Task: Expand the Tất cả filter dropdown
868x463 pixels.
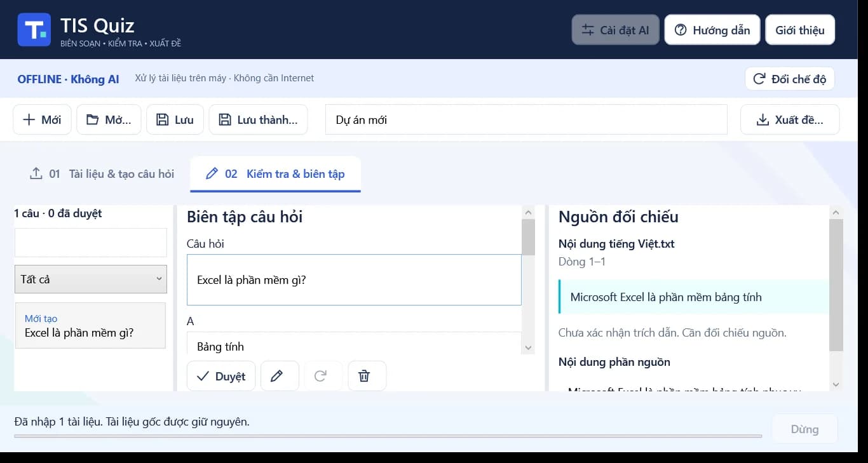Action: click(x=90, y=279)
